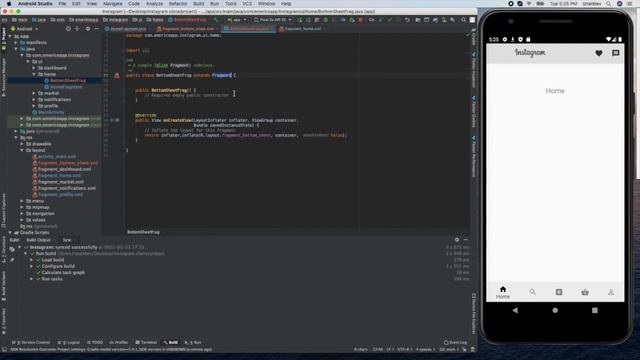Open the app run configuration dropdown
Screen dimensions: 640x360
237,20
